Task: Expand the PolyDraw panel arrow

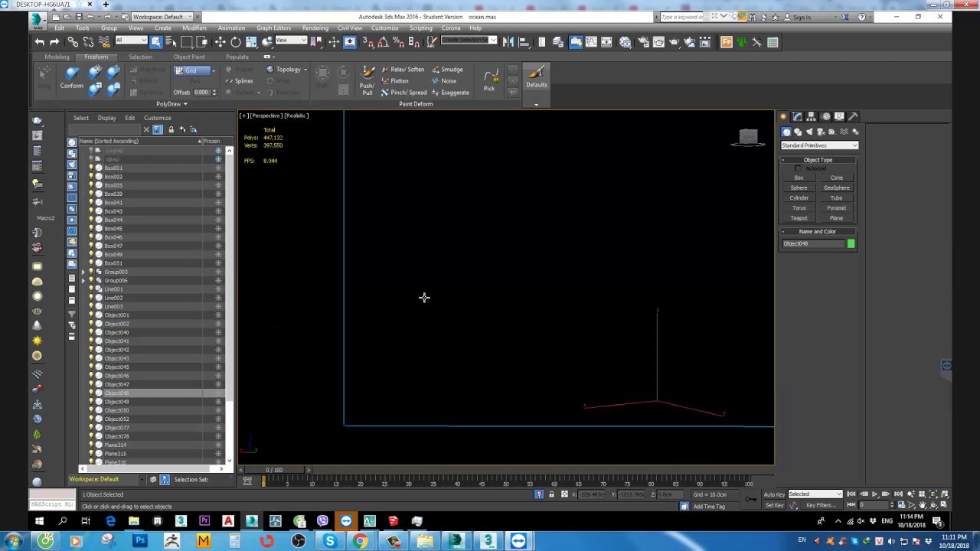Action: [x=185, y=104]
